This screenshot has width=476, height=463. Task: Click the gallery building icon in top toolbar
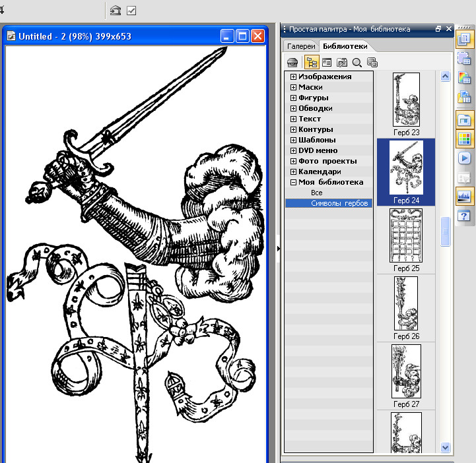(116, 11)
